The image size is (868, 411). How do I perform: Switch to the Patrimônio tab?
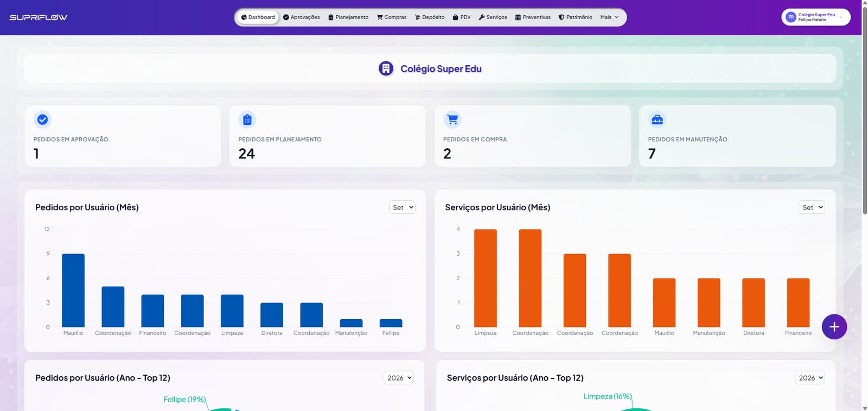coord(576,17)
